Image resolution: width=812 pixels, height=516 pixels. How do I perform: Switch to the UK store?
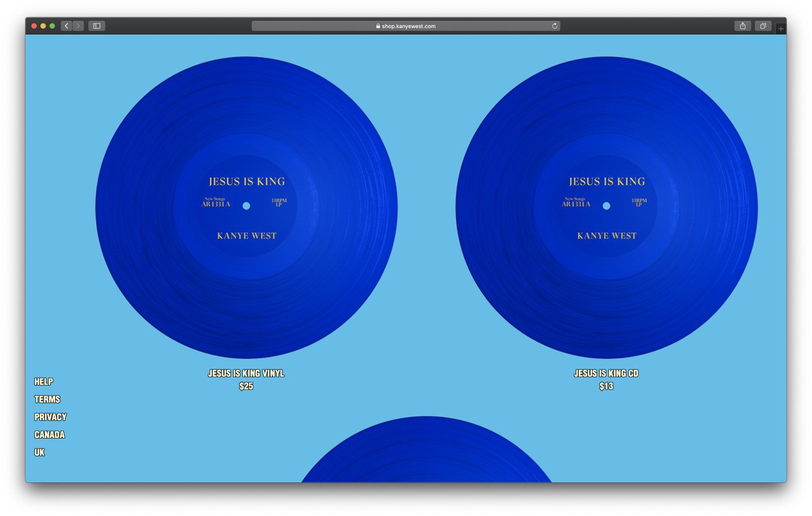coord(39,453)
